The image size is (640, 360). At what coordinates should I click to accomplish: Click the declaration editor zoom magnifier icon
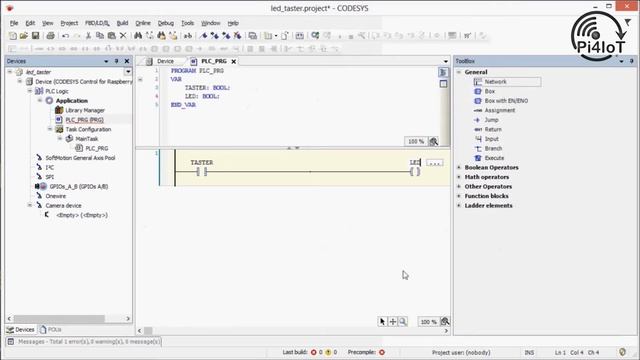pyautogui.click(x=433, y=141)
